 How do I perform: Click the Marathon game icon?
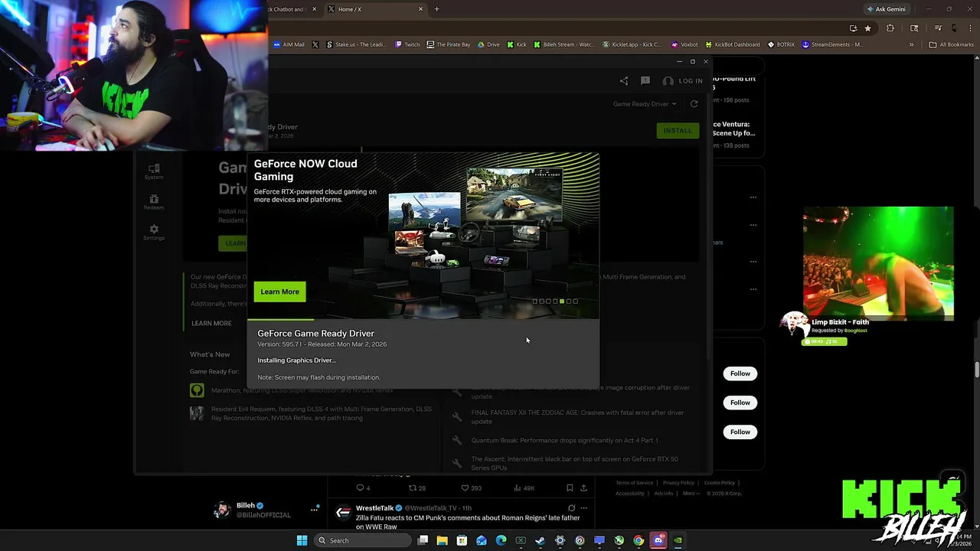[197, 390]
